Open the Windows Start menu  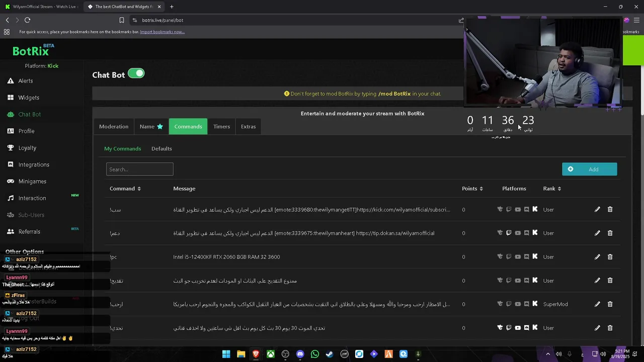pyautogui.click(x=226, y=354)
